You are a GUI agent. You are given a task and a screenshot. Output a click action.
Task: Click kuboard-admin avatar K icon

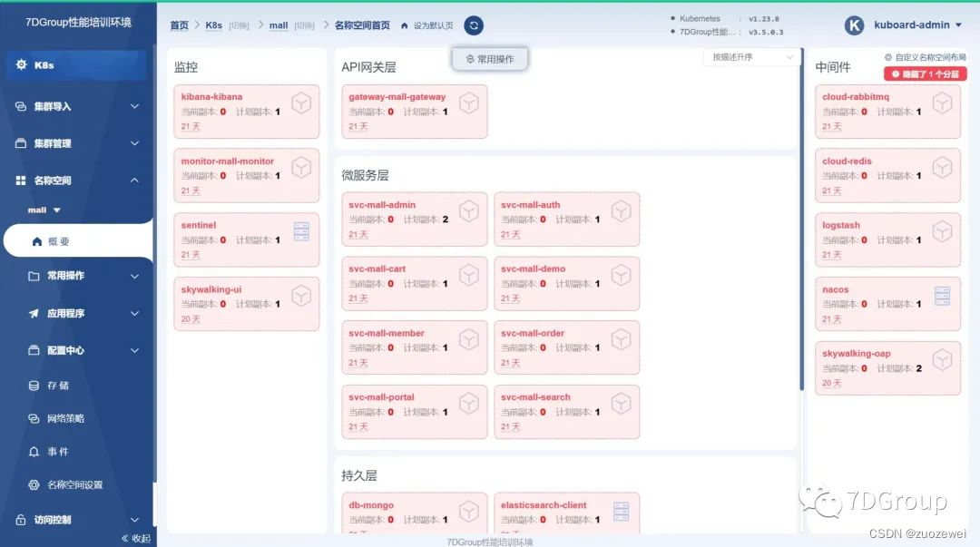pos(855,25)
